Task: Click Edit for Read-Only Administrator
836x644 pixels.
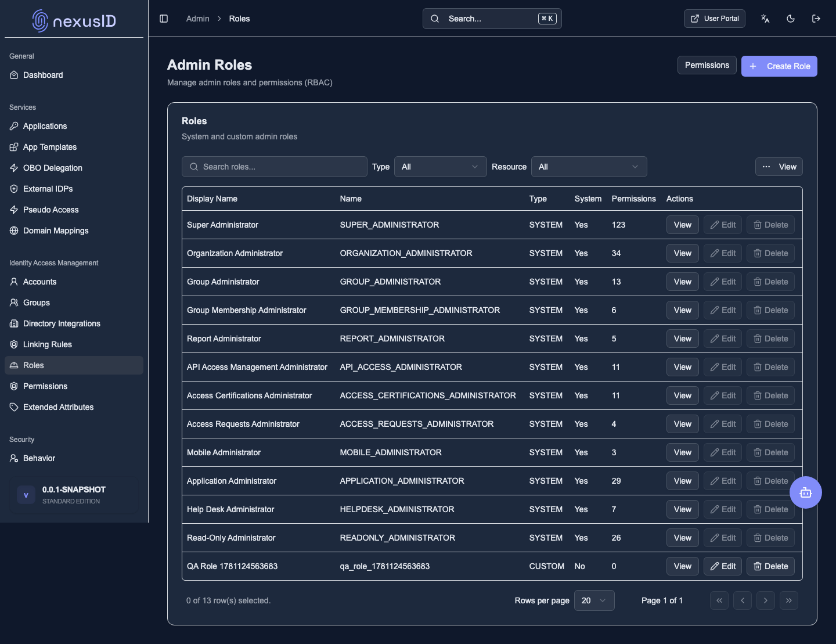Action: (723, 538)
